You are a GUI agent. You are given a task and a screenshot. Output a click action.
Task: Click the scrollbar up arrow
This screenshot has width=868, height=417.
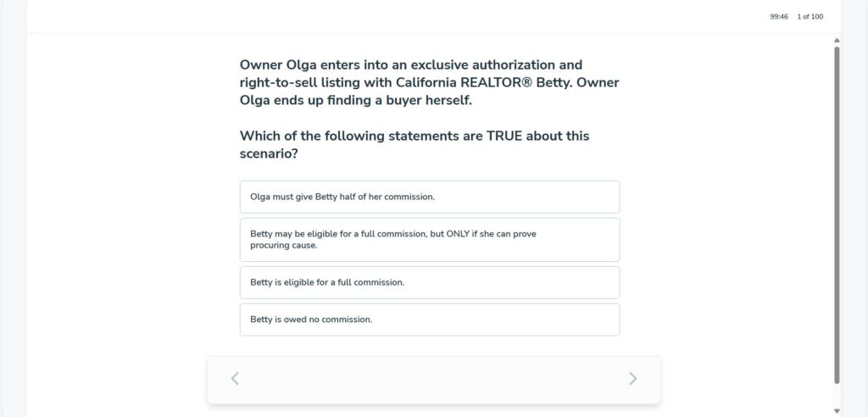[837, 40]
